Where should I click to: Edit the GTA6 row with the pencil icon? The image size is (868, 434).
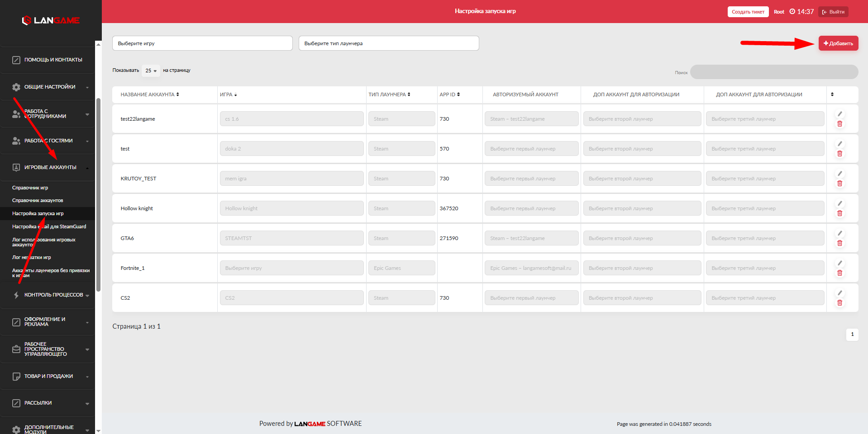coord(839,233)
